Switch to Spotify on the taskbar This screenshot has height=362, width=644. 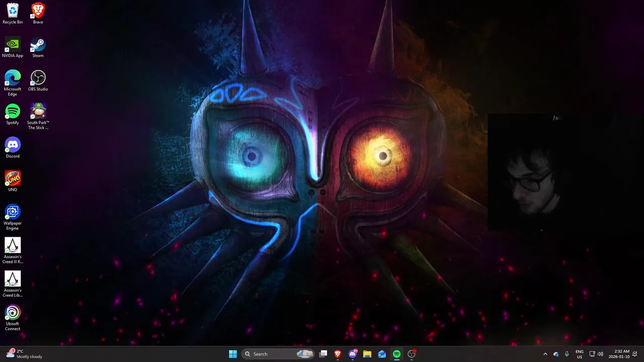pos(396,354)
